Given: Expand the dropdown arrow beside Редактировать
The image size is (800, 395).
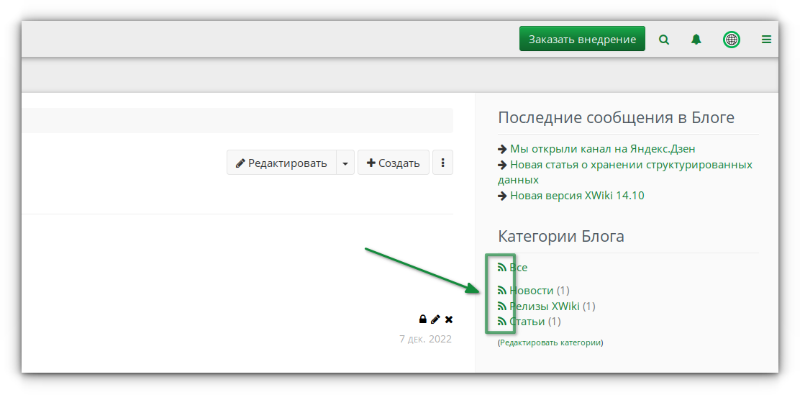Looking at the screenshot, I should pyautogui.click(x=345, y=163).
